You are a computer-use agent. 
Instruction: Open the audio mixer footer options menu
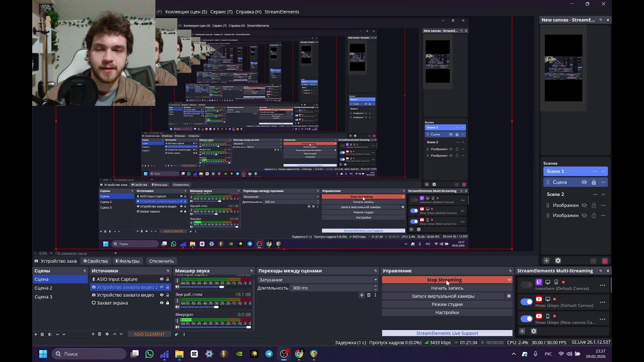(x=184, y=334)
